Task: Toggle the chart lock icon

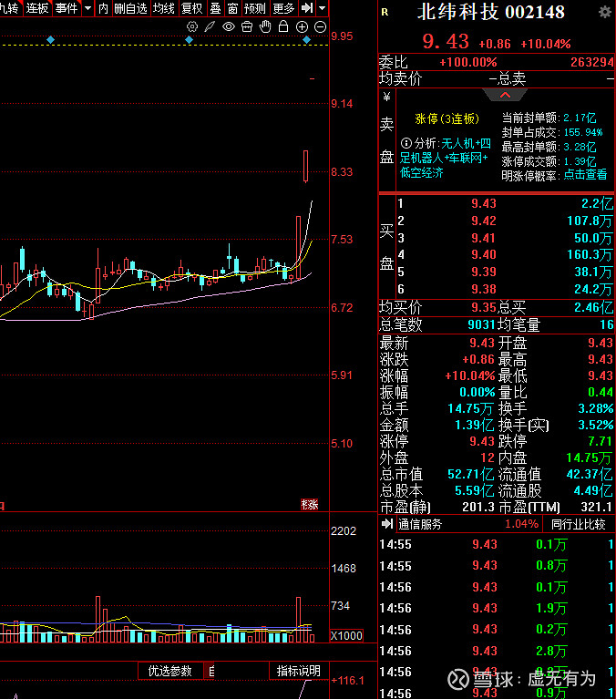Action: click(283, 26)
